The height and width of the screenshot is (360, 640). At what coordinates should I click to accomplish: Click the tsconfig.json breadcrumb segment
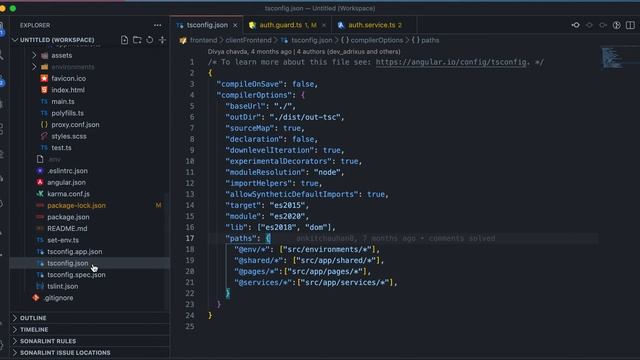click(311, 40)
